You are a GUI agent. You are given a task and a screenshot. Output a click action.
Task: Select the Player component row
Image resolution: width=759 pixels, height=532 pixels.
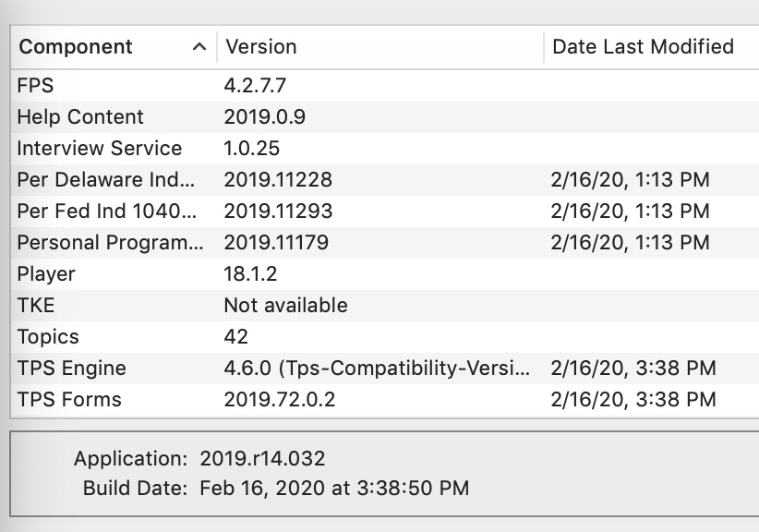point(385,274)
